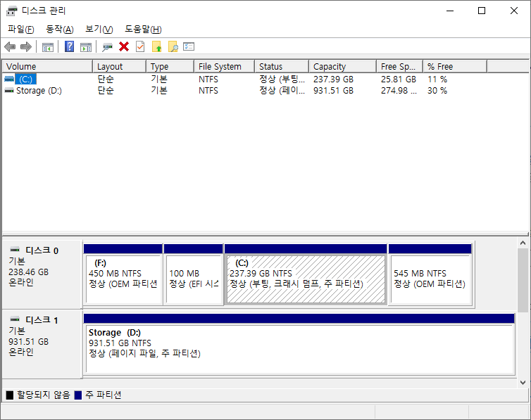Image resolution: width=531 pixels, height=420 pixels.
Task: Click the 주 파티션 legend label
Action: pyautogui.click(x=104, y=395)
